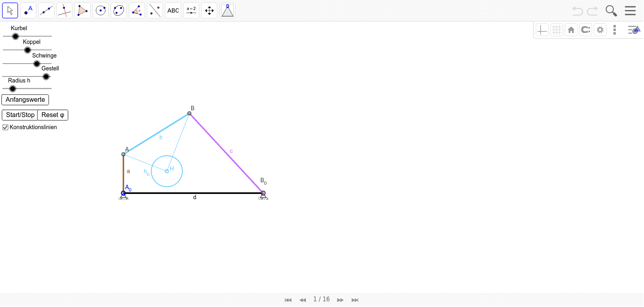Viewport: 644px width, 307px height.
Task: Click fixed pivot B0
Action: point(263,194)
